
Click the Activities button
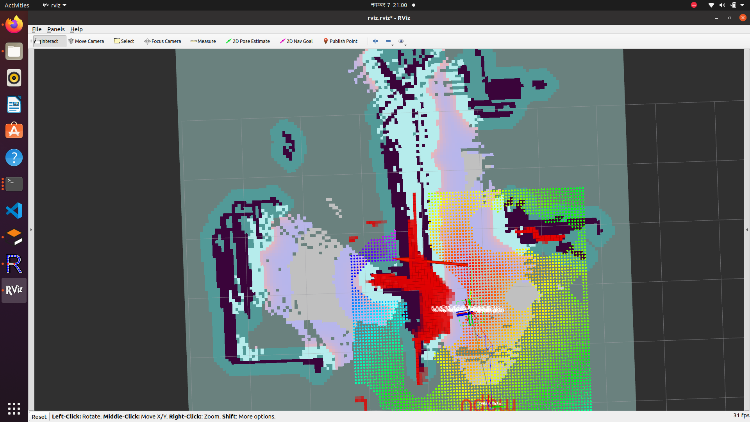click(x=15, y=5)
